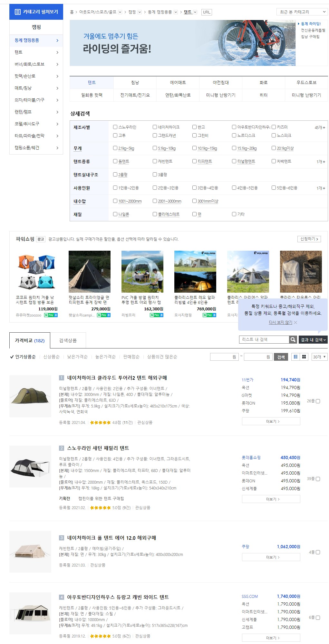Open the 우드스토브 category tab
Screen dimensions: 329x644
pos(306,83)
